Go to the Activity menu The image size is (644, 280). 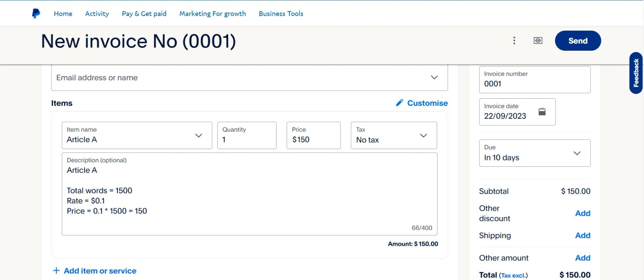pos(97,14)
